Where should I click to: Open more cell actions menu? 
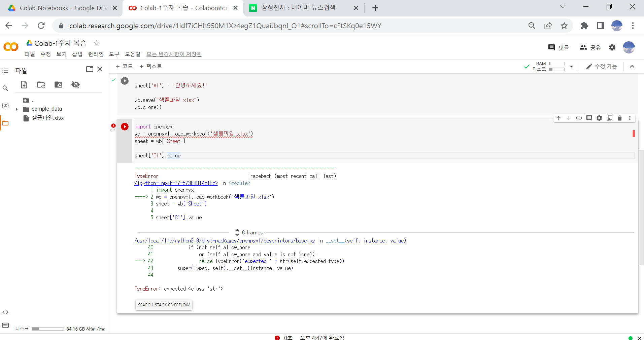click(x=630, y=118)
